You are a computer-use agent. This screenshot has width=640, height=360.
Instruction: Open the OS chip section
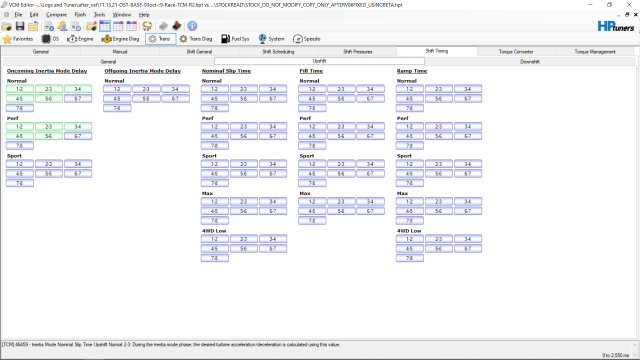click(x=50, y=39)
